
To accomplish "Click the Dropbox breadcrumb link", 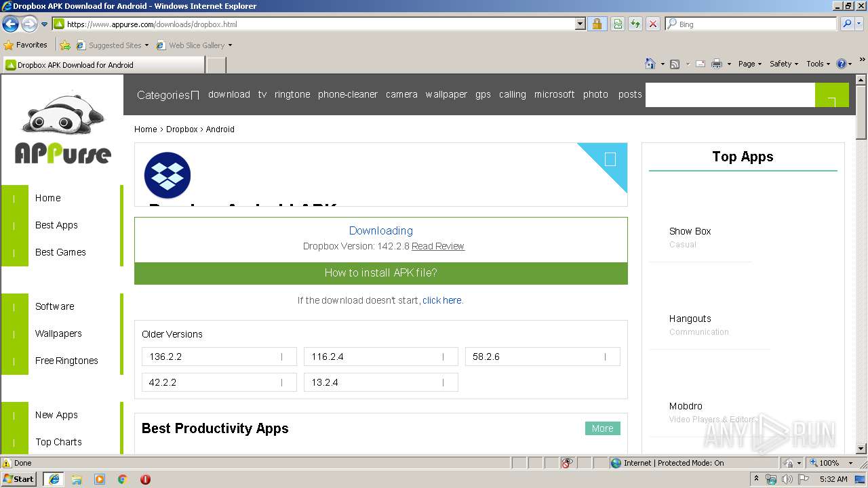I will (182, 129).
